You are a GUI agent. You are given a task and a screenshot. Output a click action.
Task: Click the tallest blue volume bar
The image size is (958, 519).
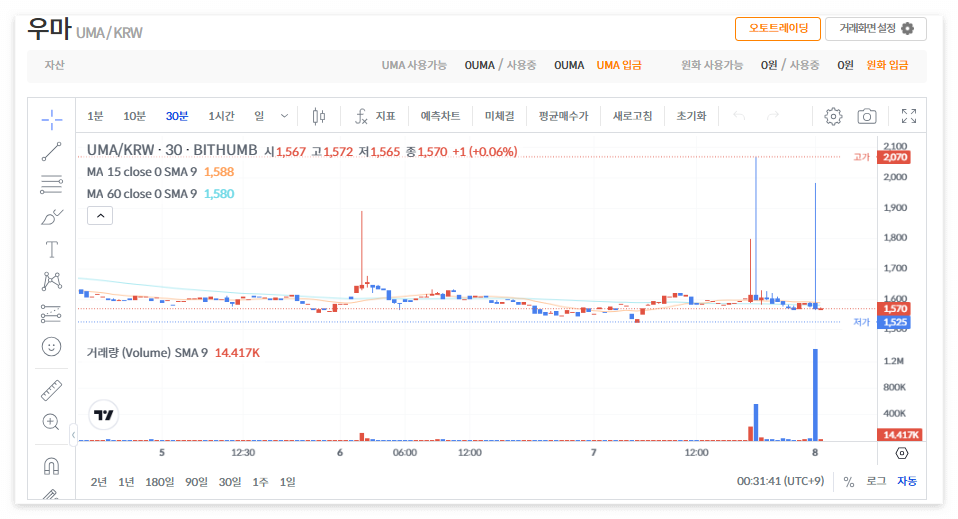[815, 394]
